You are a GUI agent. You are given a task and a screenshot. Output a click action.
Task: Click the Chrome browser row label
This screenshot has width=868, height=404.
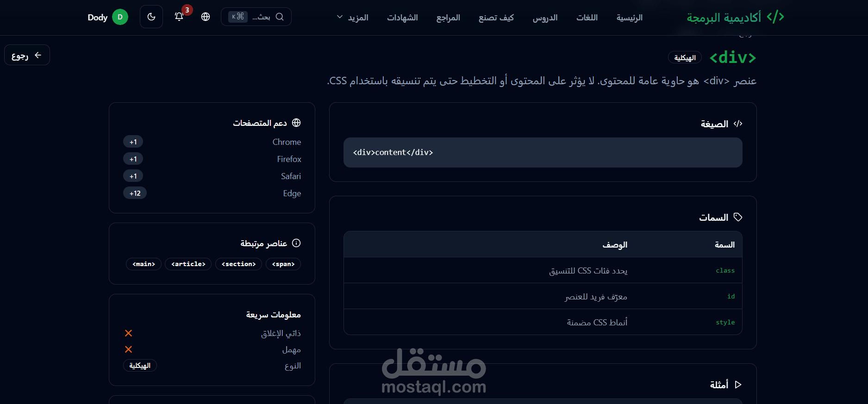(287, 142)
